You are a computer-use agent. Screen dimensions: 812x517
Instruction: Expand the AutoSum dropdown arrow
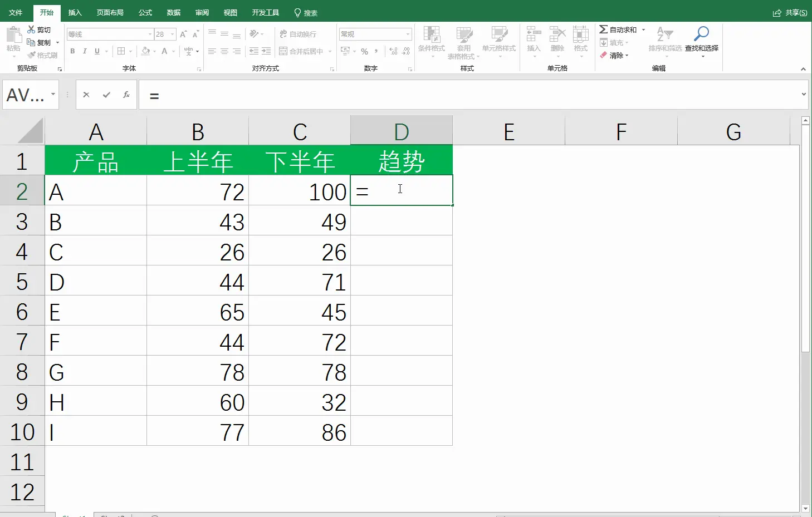pyautogui.click(x=643, y=29)
